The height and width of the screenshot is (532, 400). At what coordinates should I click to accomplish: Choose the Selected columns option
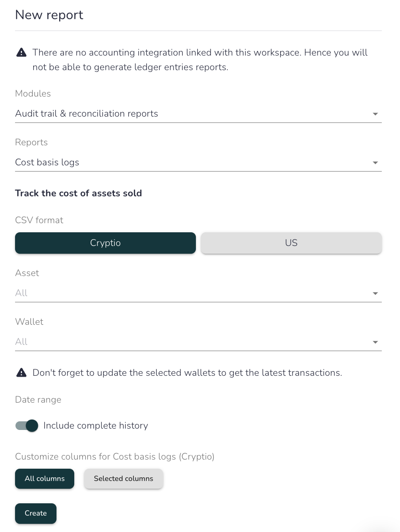[123, 479]
